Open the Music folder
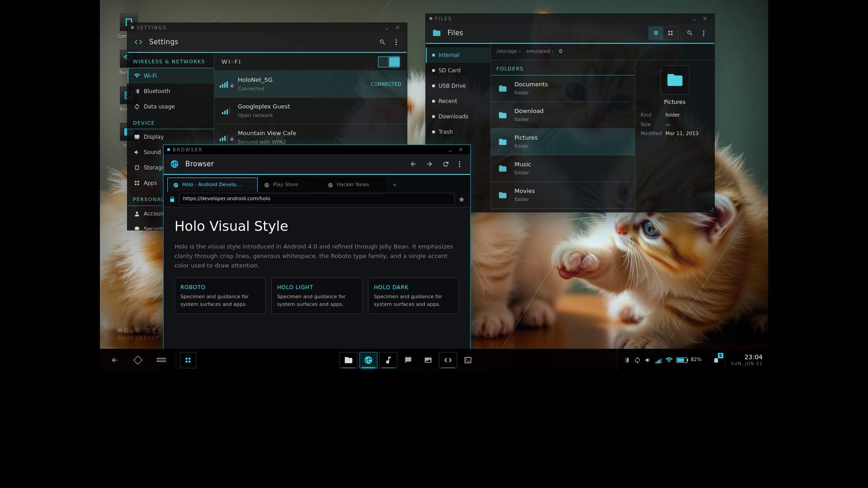This screenshot has width=868, height=488. 563,169
